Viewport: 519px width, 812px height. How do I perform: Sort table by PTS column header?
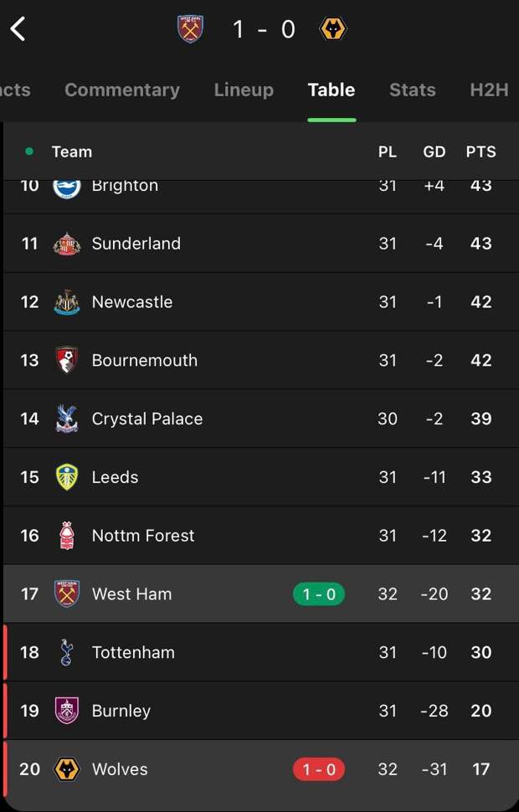pyautogui.click(x=481, y=152)
